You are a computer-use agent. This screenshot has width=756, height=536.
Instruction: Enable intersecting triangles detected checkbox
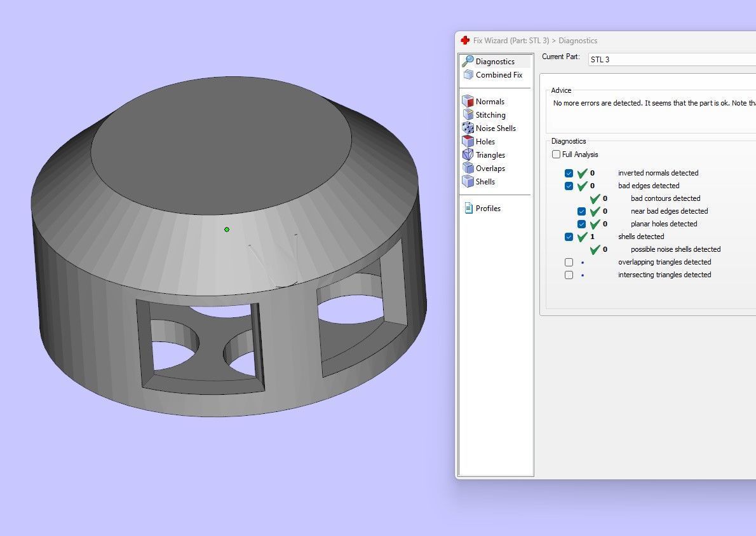569,275
